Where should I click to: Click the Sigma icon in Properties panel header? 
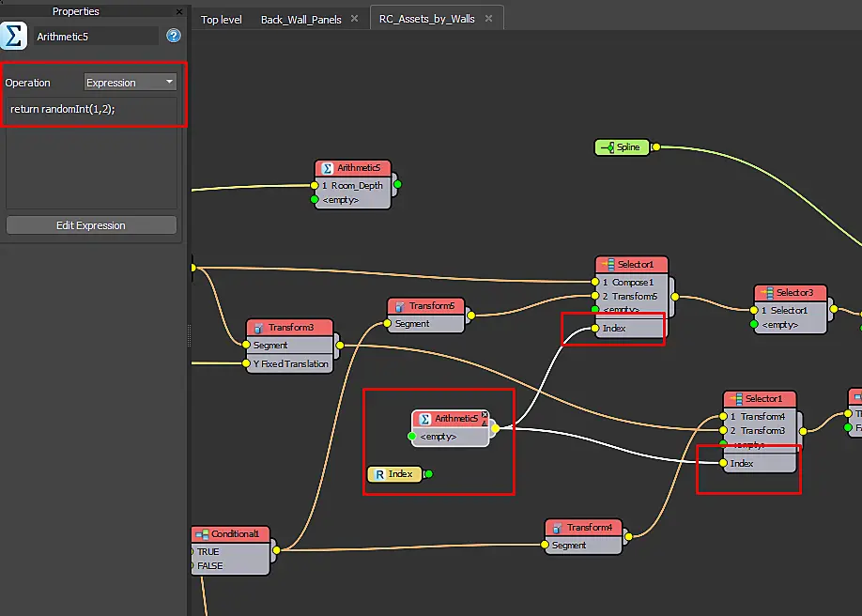(x=13, y=36)
